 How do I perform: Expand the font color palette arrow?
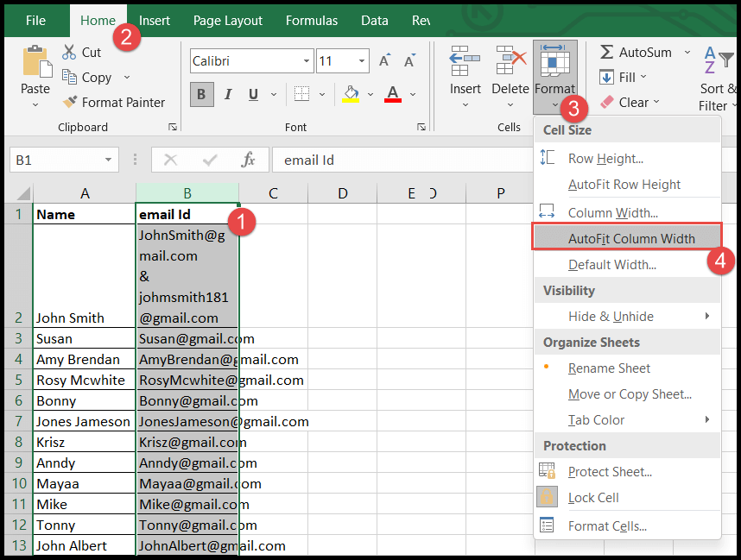tap(413, 94)
